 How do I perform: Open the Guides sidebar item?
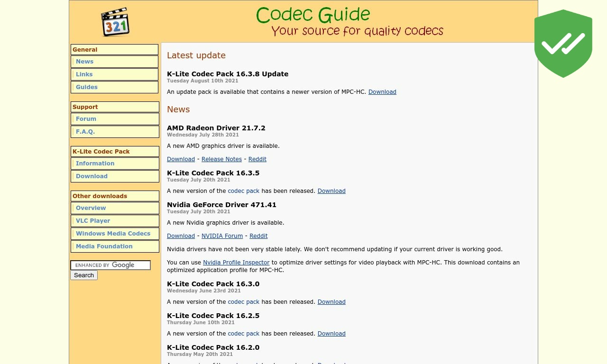[115, 87]
